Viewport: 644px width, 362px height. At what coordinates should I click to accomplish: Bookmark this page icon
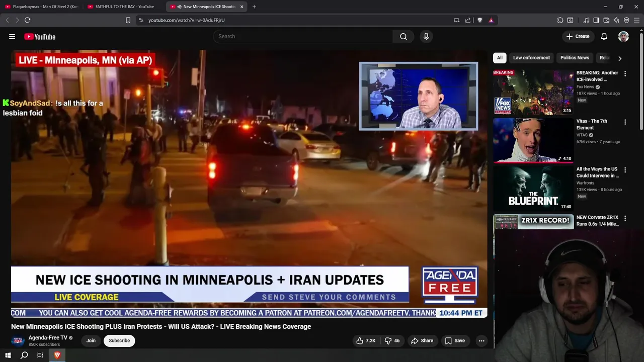click(128, 20)
